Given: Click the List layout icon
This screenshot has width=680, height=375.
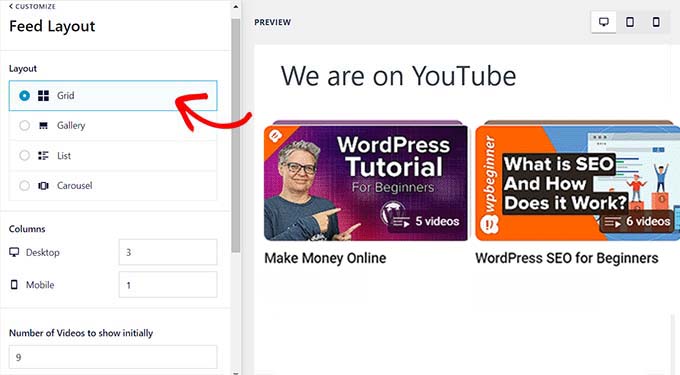Looking at the screenshot, I should click(43, 156).
